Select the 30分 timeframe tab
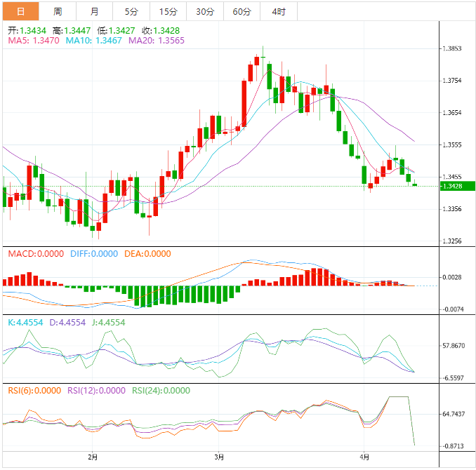Screen dimensions: 476x470 click(205, 11)
